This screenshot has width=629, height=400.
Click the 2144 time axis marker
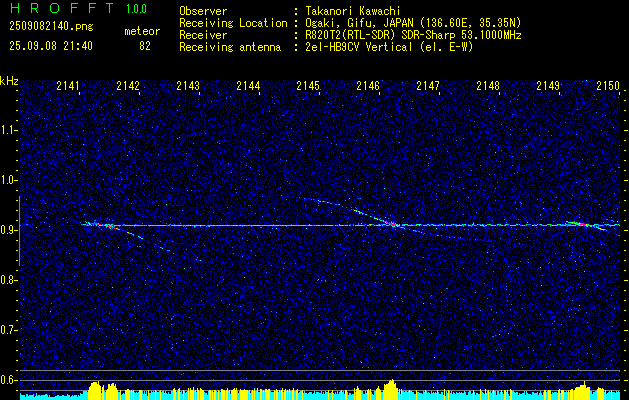click(x=248, y=85)
